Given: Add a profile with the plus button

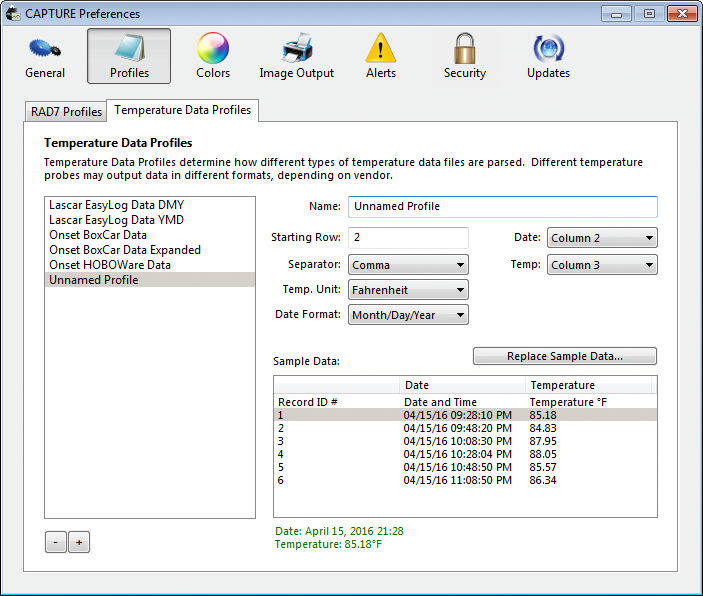Looking at the screenshot, I should click(x=79, y=542).
